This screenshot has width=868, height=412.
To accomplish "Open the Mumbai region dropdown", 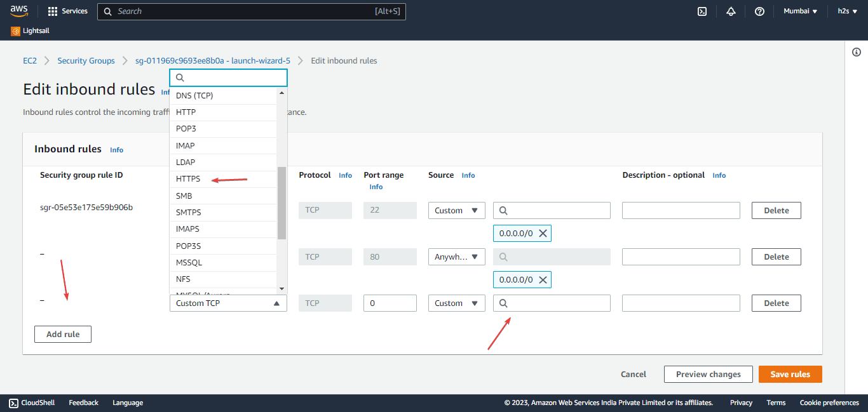I will (x=800, y=11).
